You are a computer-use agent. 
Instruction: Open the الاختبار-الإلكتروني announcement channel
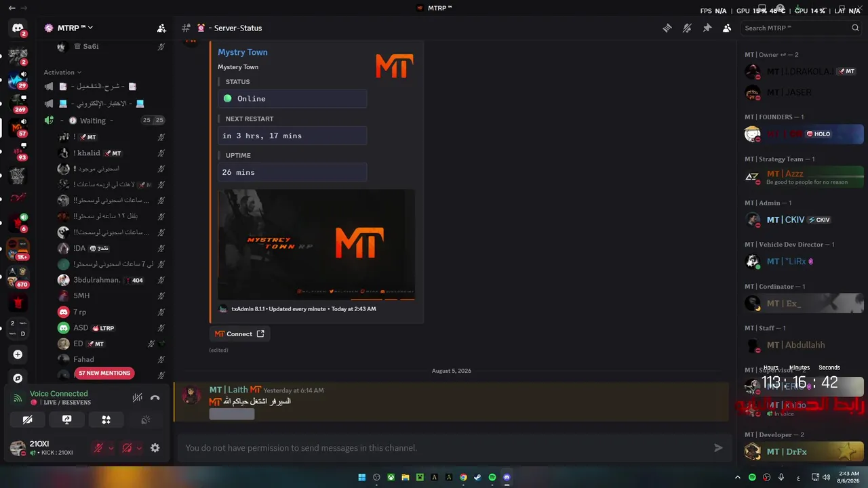(104, 104)
